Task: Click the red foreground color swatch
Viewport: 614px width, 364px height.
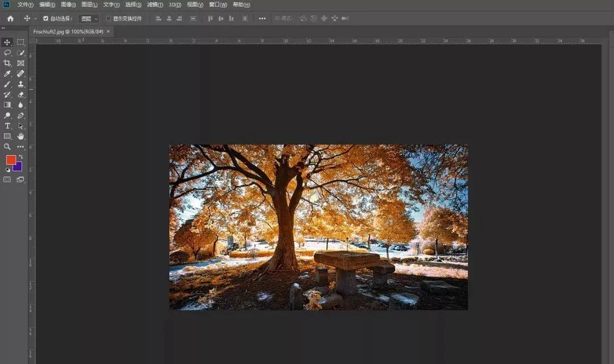Action: 11,160
